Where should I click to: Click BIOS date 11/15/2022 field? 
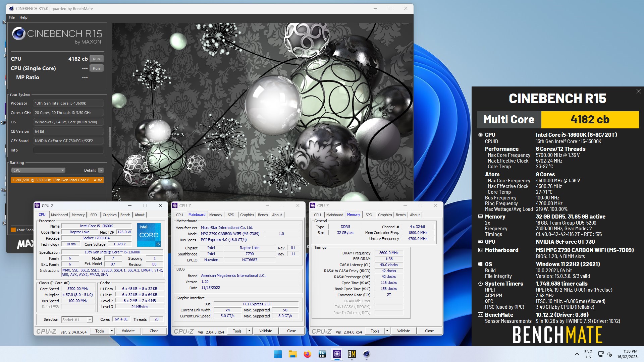tap(249, 288)
